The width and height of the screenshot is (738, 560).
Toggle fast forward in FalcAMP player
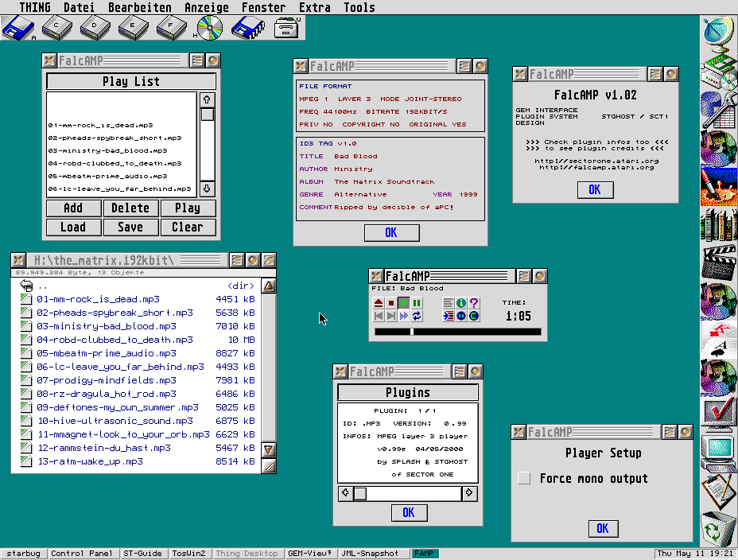(403, 316)
